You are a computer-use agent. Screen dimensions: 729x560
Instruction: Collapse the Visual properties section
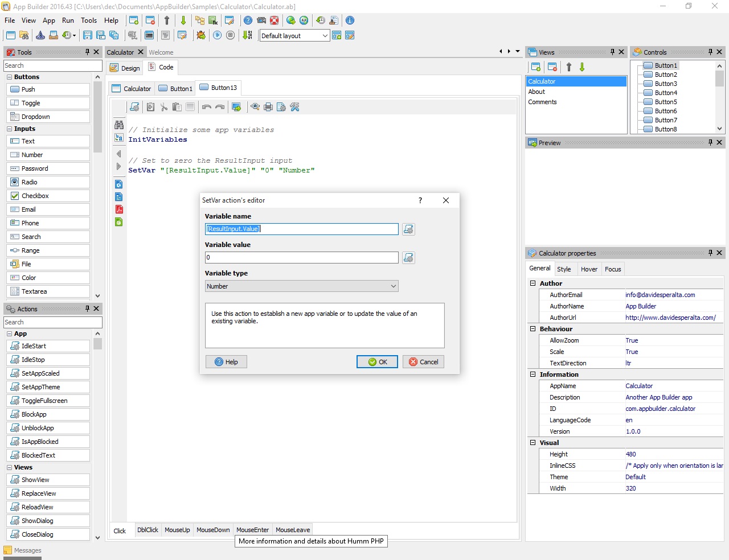point(533,442)
